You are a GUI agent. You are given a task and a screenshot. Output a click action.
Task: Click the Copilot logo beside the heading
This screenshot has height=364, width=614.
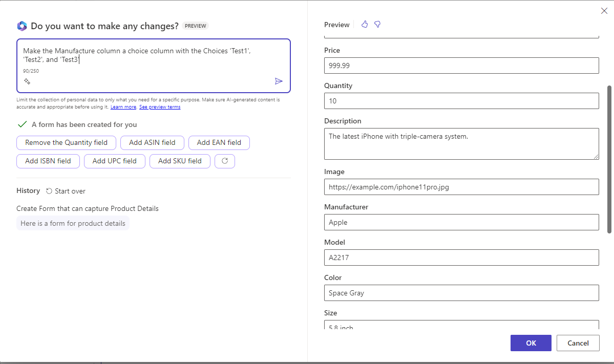[x=22, y=26]
